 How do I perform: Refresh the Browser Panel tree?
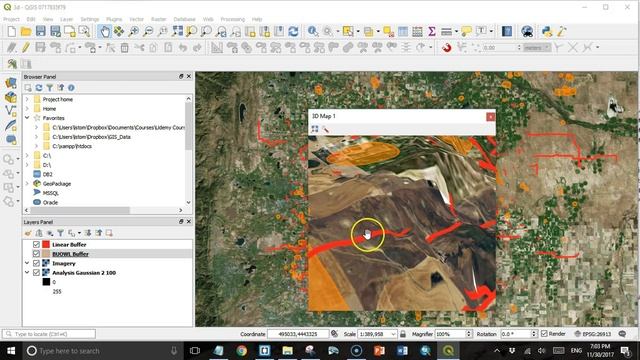click(x=39, y=88)
